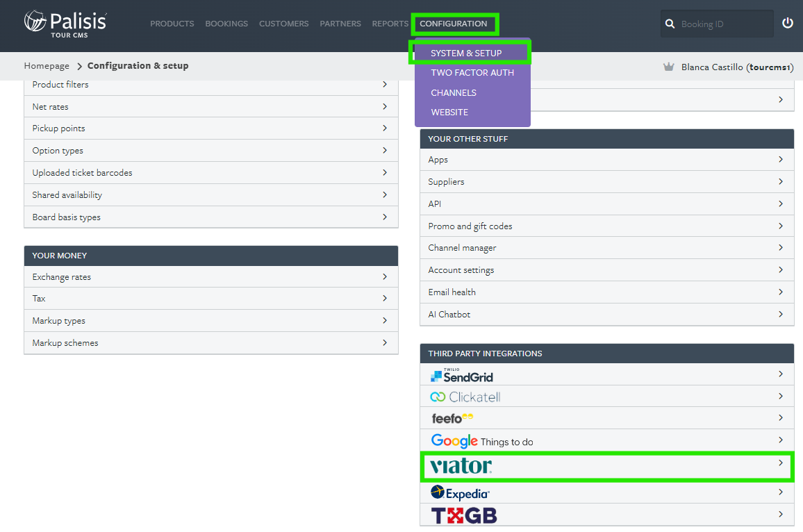Expand the Pickup points row chevron
This screenshot has width=803, height=532.
tap(385, 128)
